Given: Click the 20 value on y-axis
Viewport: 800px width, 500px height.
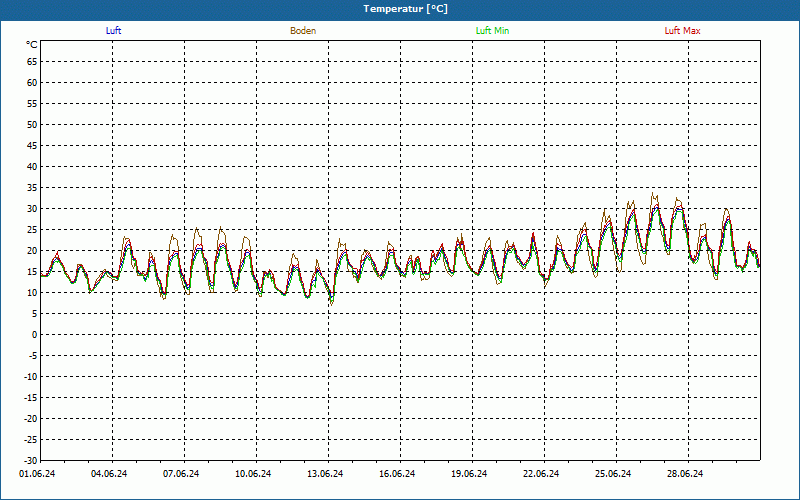Looking at the screenshot, I should point(32,251).
